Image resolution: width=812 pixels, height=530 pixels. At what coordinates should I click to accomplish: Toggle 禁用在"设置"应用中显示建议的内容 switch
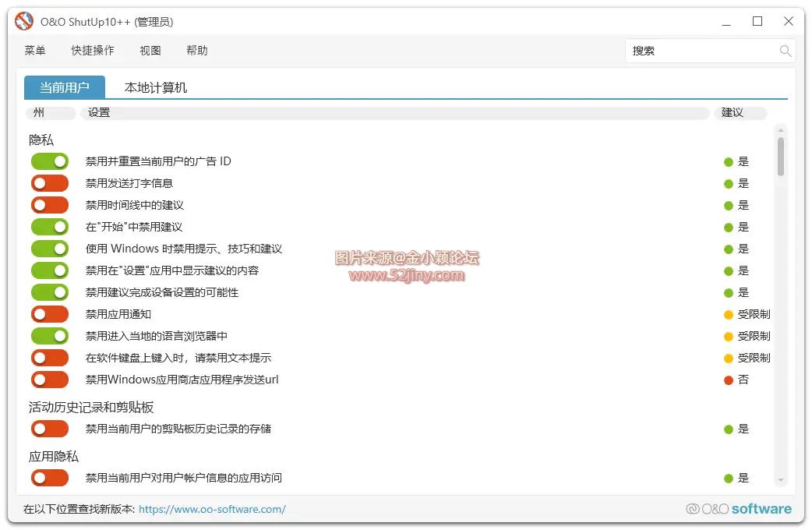50,270
